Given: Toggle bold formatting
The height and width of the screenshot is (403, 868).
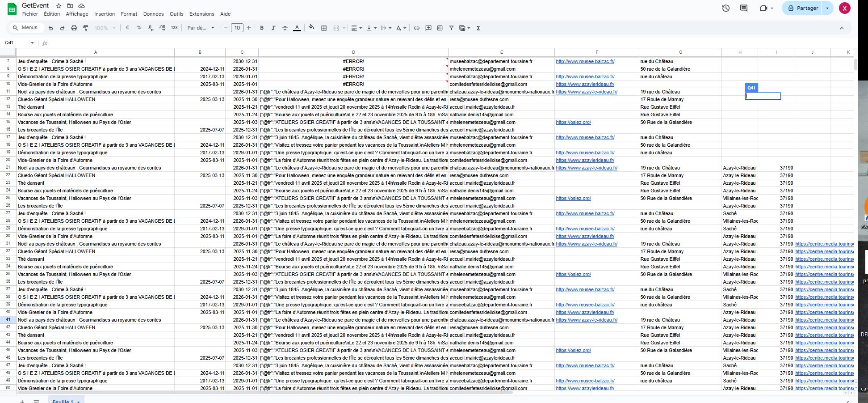Looking at the screenshot, I should (262, 28).
